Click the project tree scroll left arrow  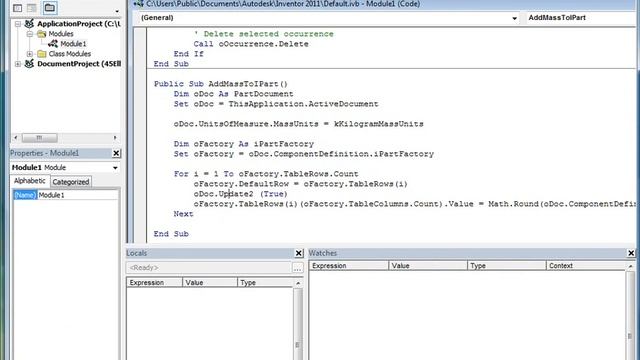point(16,138)
